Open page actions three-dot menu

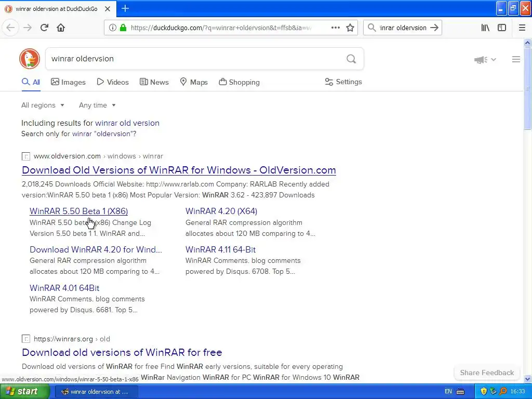click(x=335, y=28)
